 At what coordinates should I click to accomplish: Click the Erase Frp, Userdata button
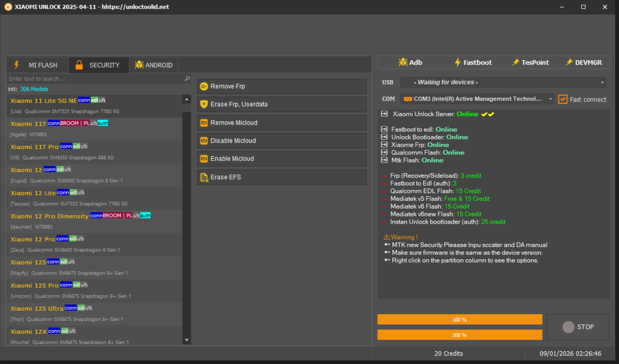tap(282, 104)
